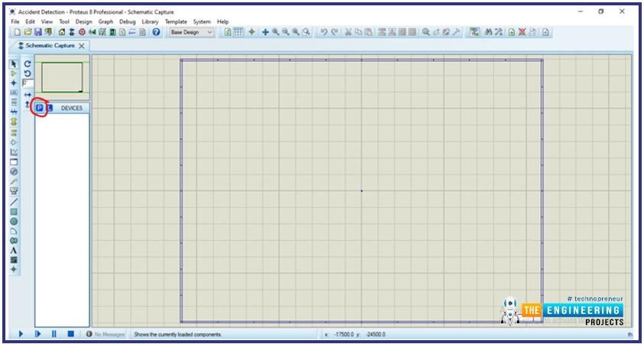
Task: Click the Open Project folder icon
Action: coord(28,32)
